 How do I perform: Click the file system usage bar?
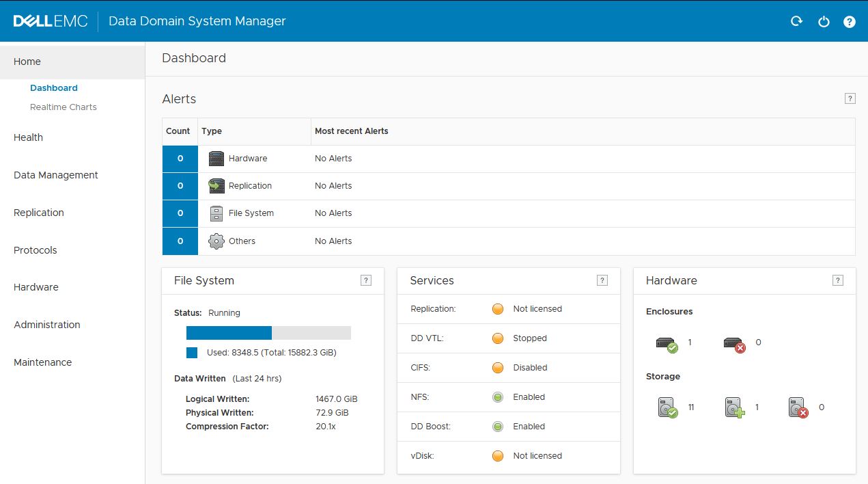pos(268,333)
